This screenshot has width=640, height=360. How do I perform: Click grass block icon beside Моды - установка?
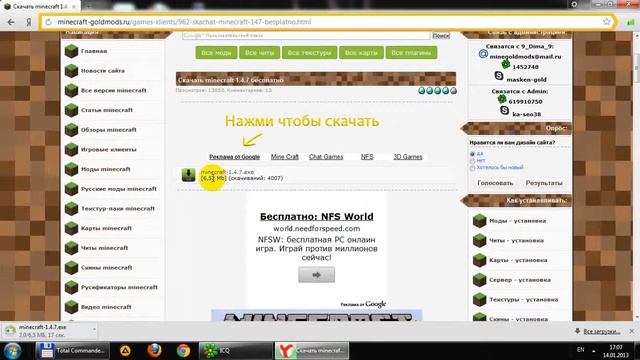click(x=480, y=221)
